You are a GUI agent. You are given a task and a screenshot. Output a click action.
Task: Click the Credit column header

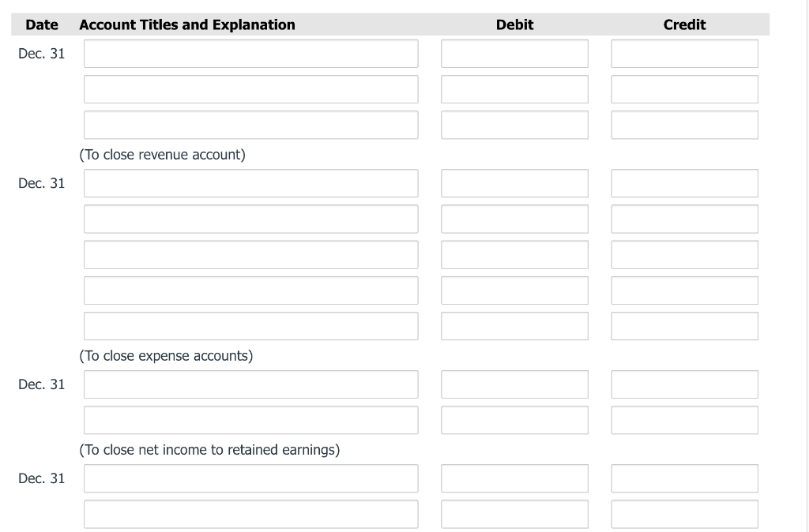tap(684, 24)
